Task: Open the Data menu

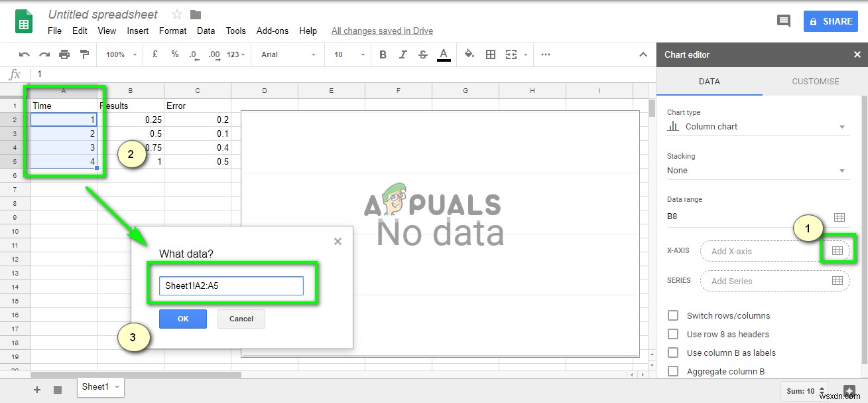Action: [206, 31]
